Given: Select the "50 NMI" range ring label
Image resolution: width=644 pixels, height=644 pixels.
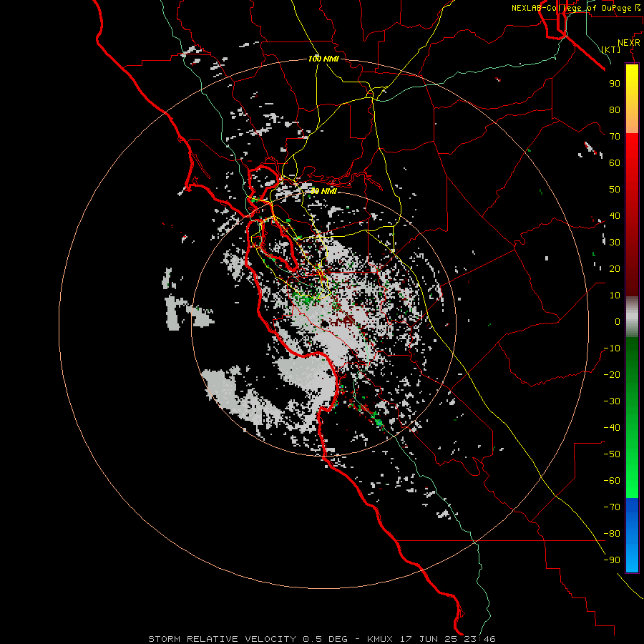Looking at the screenshot, I should tap(323, 191).
